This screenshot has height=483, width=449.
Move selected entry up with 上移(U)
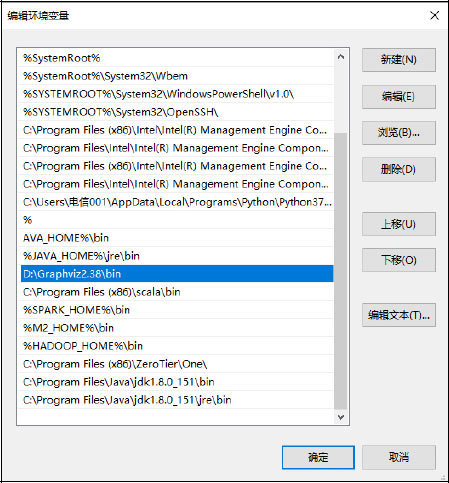click(x=399, y=224)
